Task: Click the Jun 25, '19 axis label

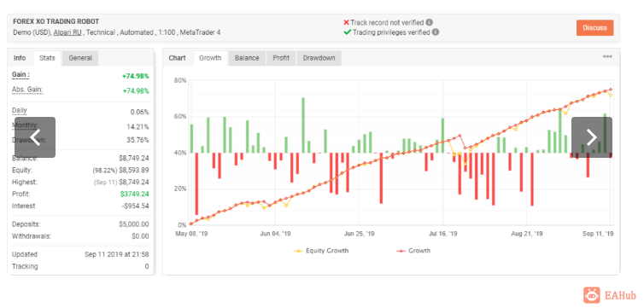Action: 360,234
